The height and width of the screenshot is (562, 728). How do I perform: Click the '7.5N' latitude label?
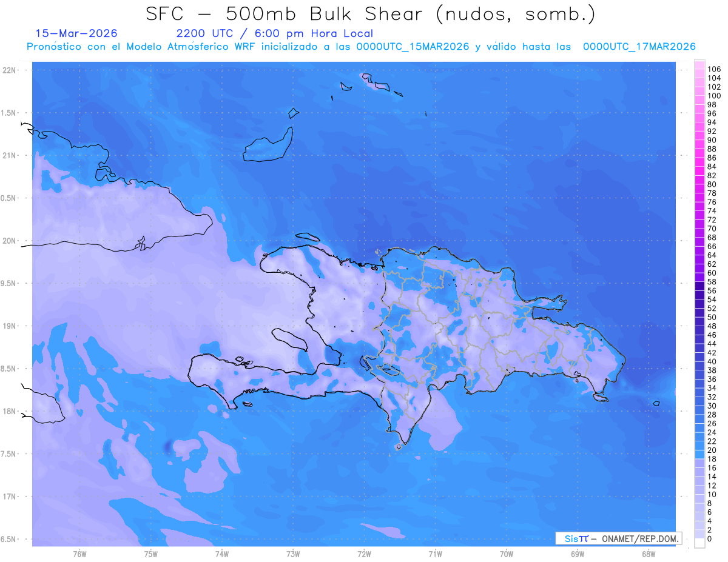point(9,454)
